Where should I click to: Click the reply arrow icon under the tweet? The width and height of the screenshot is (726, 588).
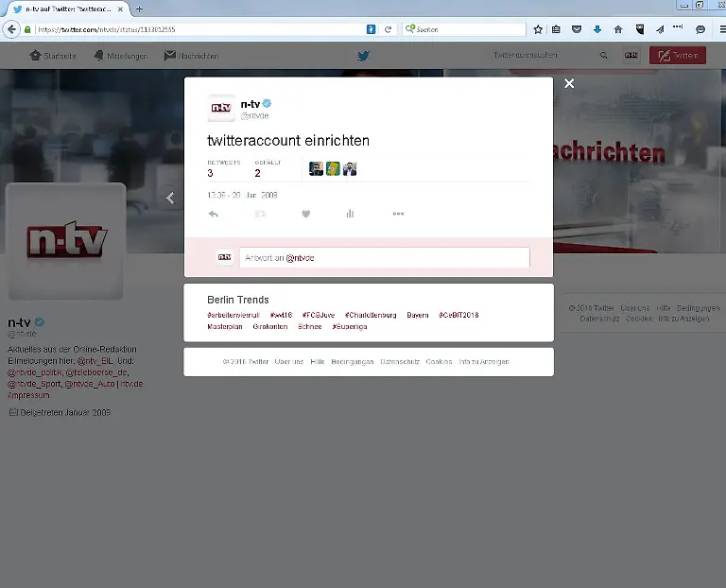tap(214, 214)
